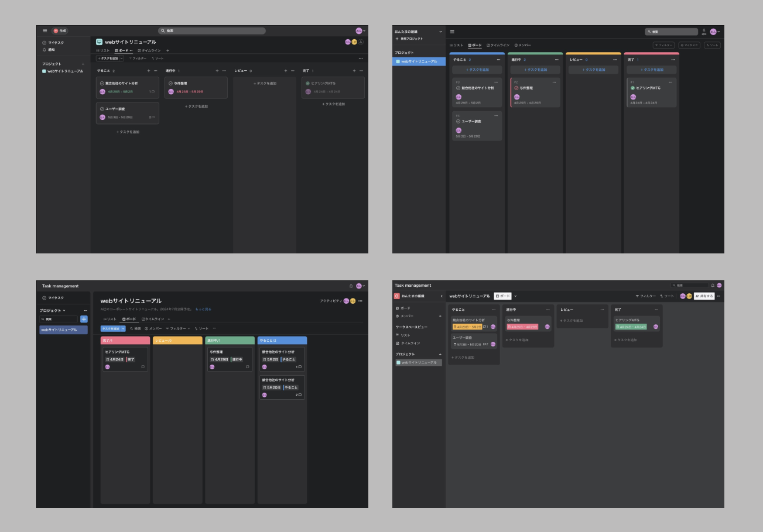Open ellipsis menu on card #2
Image resolution: width=763 pixels, height=532 pixels.
tap(554, 82)
